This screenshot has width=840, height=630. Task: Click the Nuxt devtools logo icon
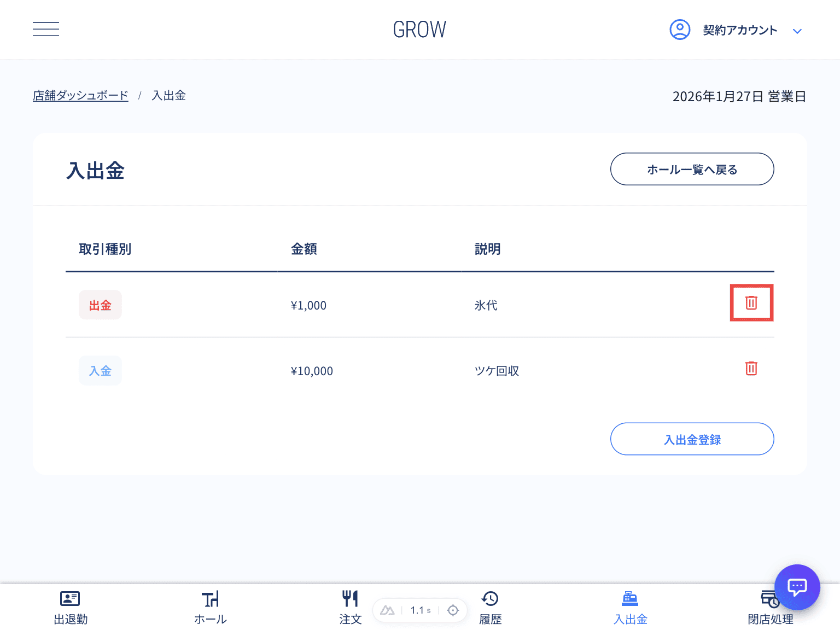coord(387,610)
